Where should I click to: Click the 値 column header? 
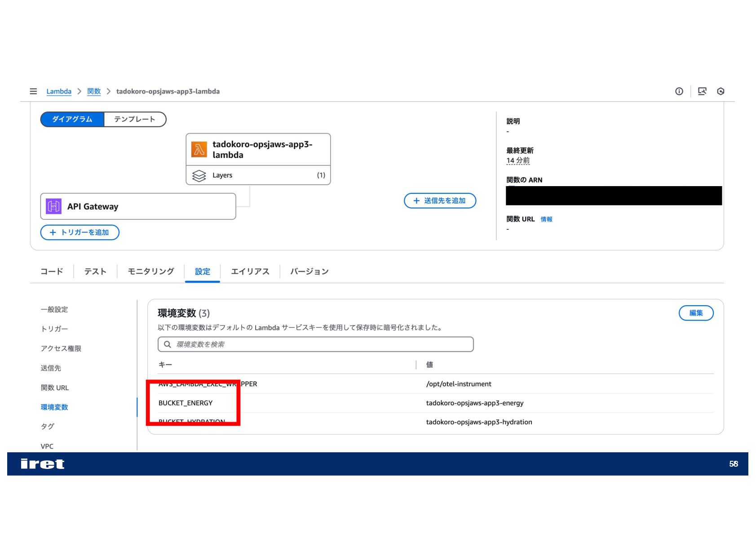pos(429,365)
